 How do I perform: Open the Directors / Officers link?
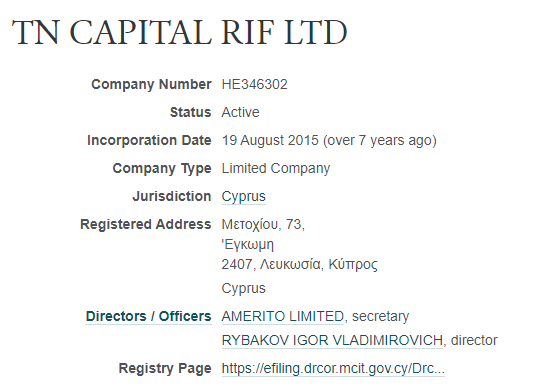point(148,316)
